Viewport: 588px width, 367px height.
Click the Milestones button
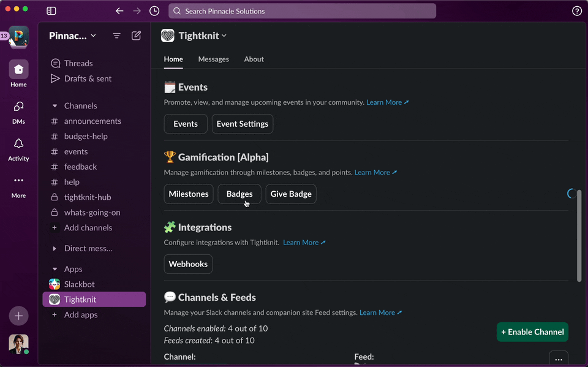(x=189, y=194)
